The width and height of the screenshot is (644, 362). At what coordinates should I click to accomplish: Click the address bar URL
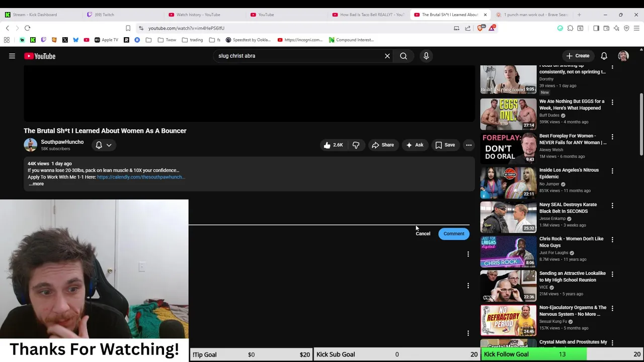click(186, 28)
